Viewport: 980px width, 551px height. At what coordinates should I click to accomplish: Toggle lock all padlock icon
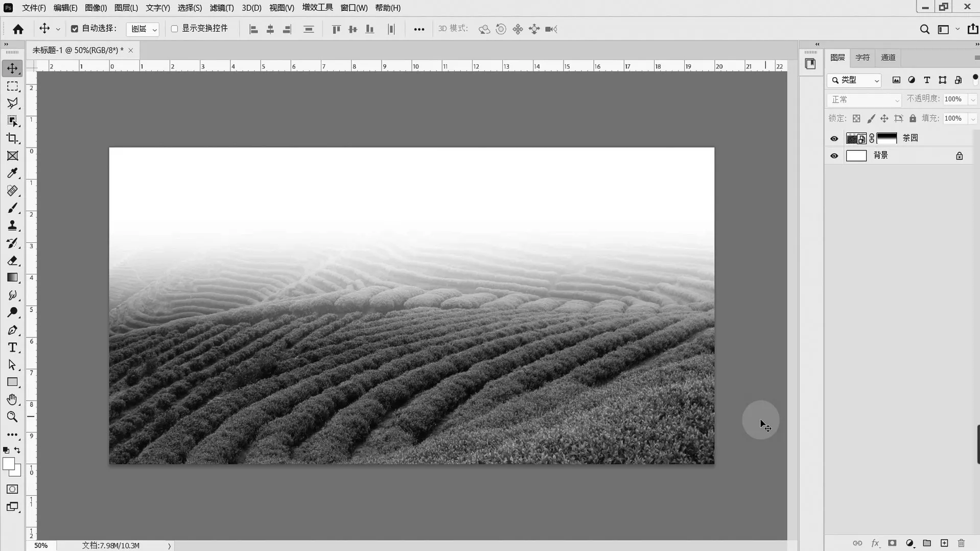913,119
